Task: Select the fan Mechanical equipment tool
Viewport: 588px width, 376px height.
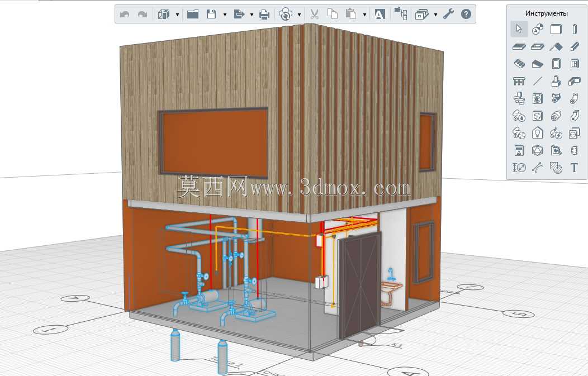Action: tap(538, 116)
